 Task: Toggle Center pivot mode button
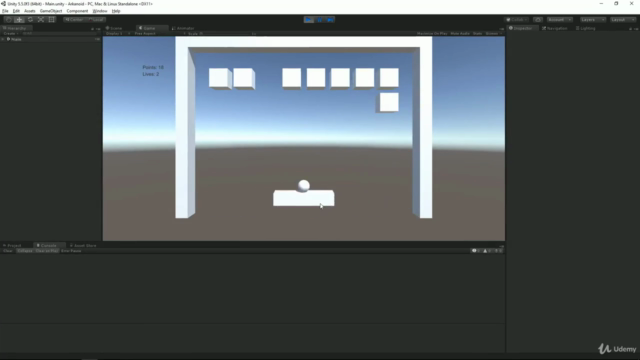74,20
